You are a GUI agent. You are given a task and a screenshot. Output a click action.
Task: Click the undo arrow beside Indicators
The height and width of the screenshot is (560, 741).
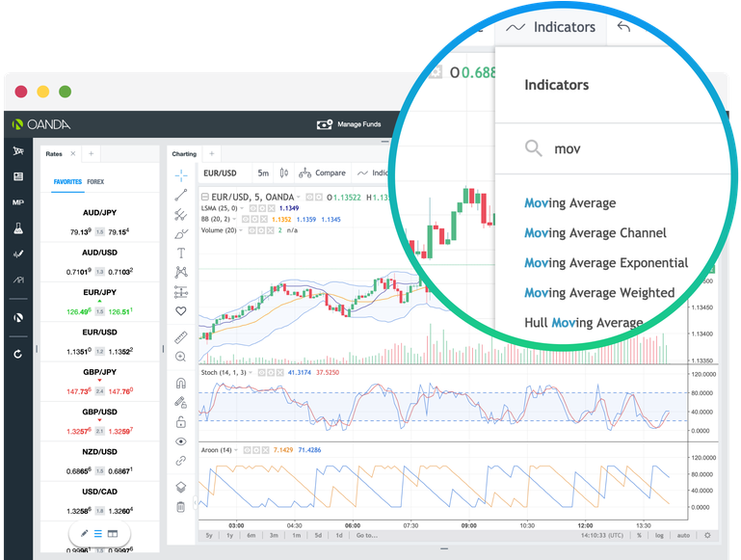(623, 26)
